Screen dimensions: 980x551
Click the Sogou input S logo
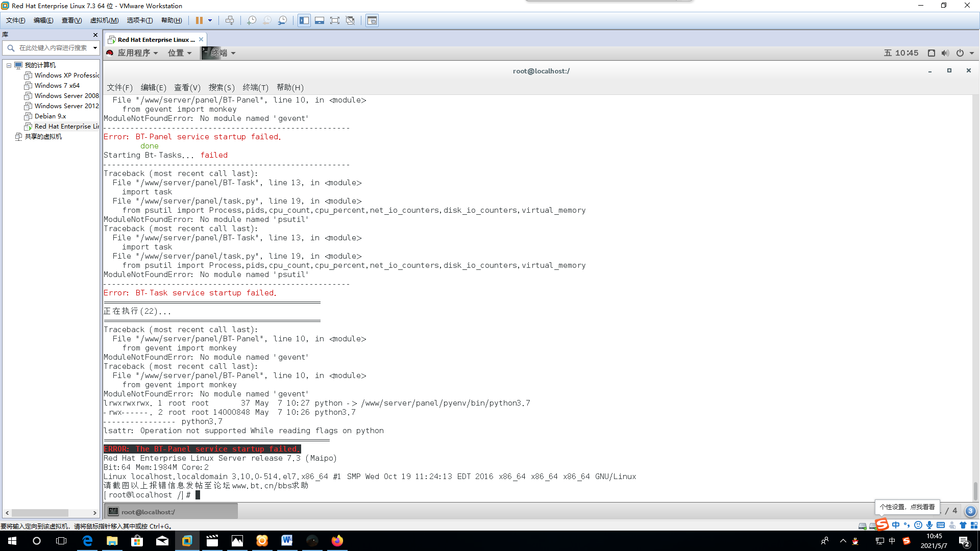(x=882, y=524)
